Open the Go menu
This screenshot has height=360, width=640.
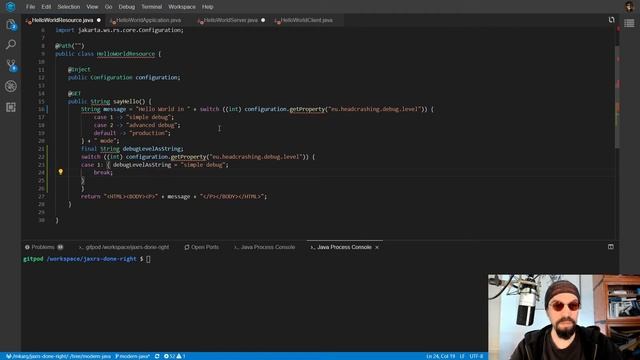click(108, 7)
